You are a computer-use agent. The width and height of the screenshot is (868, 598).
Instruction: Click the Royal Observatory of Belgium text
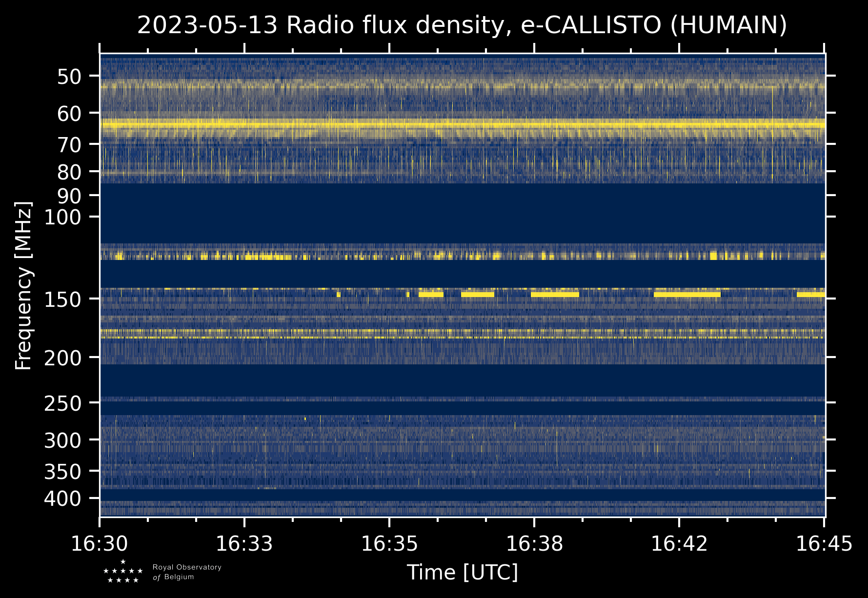(187, 572)
